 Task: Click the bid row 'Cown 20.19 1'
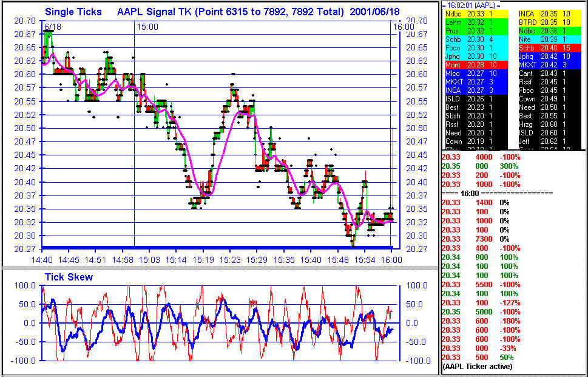click(475, 141)
